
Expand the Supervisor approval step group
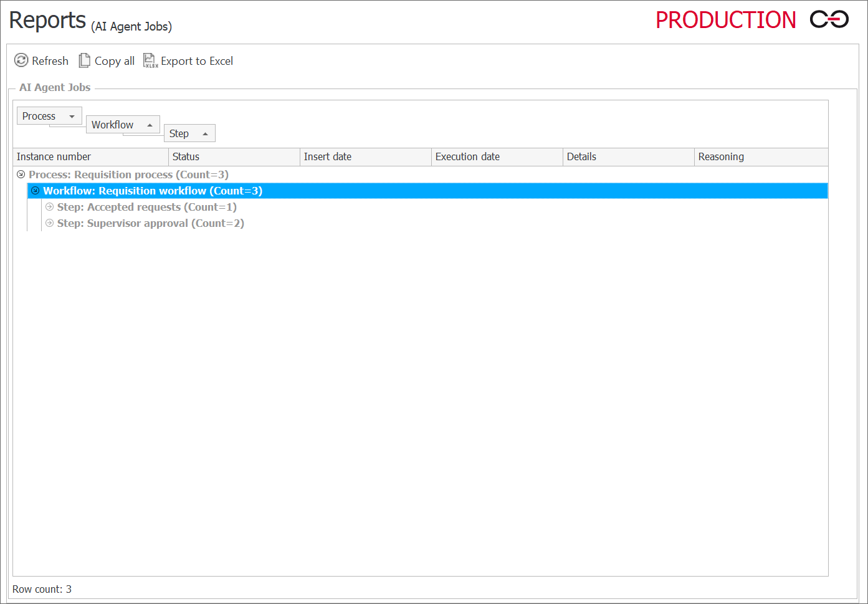click(x=50, y=223)
